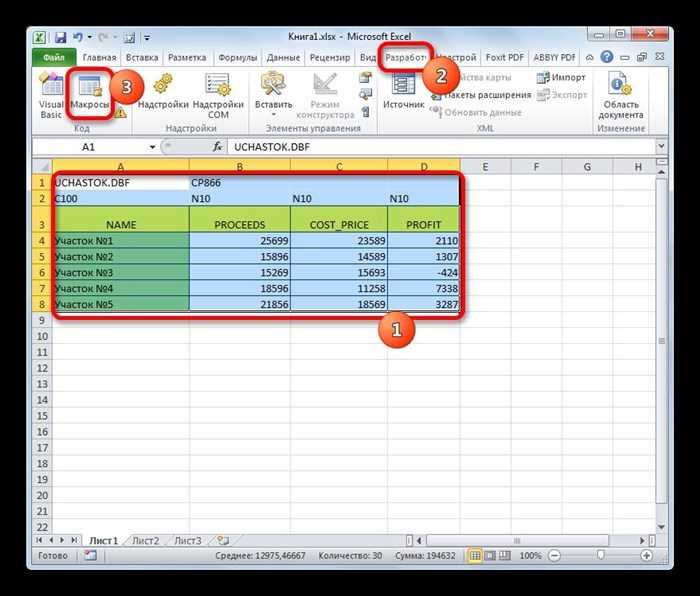Open Надстройки COM add-ins
Viewport: 700px width, 596px height.
[x=218, y=95]
